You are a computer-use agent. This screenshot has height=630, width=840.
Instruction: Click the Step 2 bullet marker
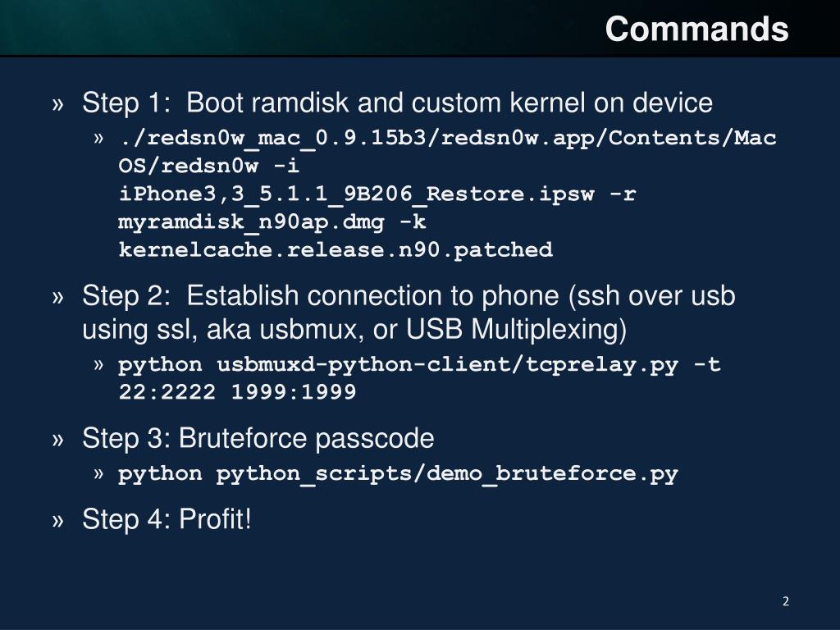[58, 297]
